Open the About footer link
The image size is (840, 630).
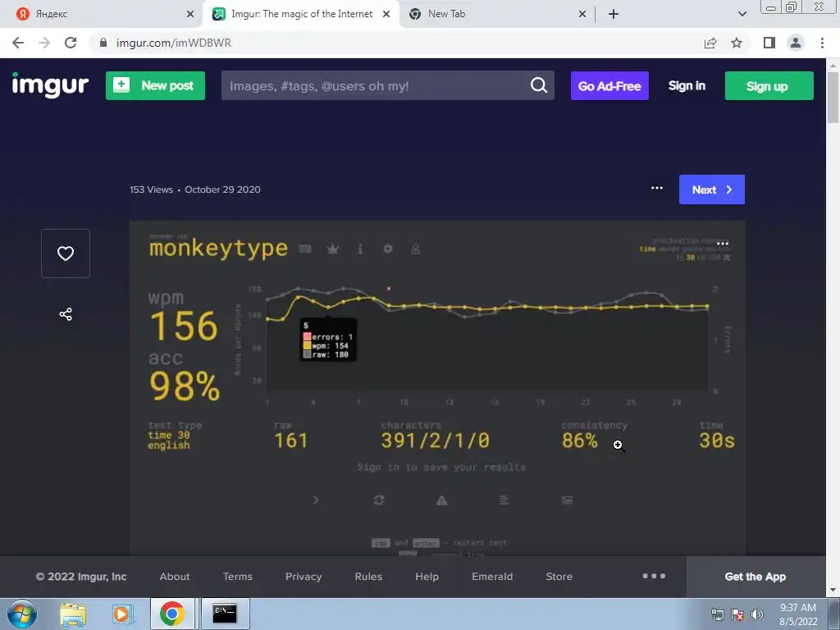[x=175, y=577]
